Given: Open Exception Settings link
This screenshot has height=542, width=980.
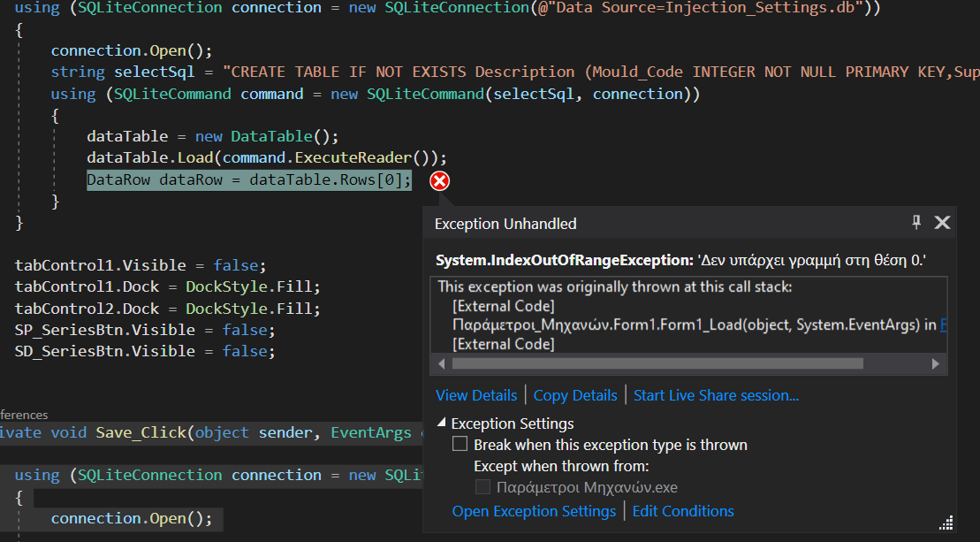Looking at the screenshot, I should 534,511.
